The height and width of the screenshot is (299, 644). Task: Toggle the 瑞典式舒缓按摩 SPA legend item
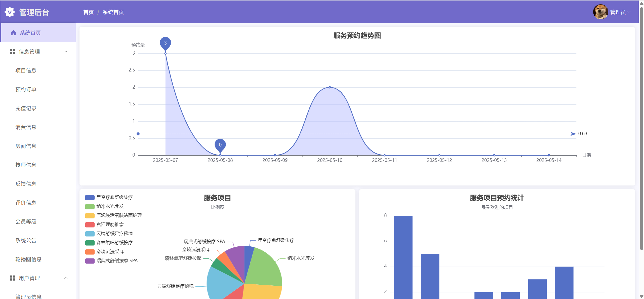[117, 261]
